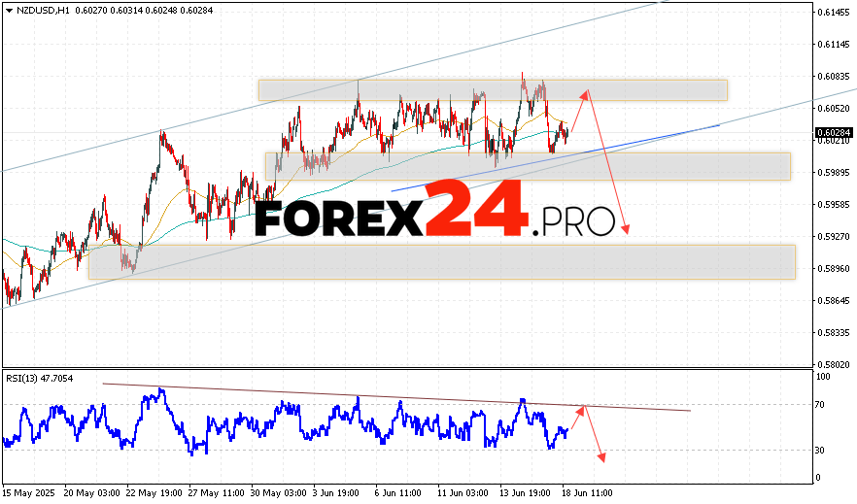
Task: Click the RSI 30 level label
Action: 822,450
